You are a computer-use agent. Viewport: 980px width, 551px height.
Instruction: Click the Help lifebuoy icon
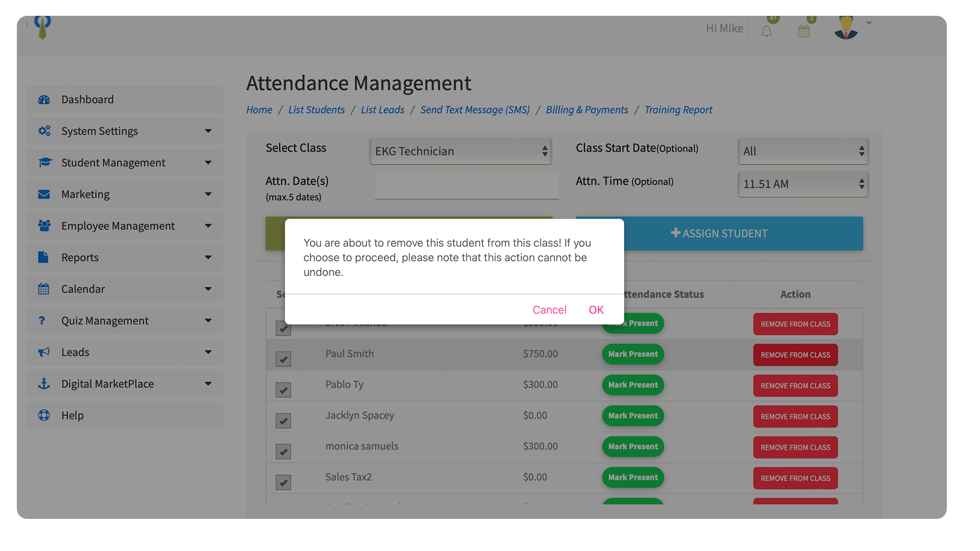(44, 415)
